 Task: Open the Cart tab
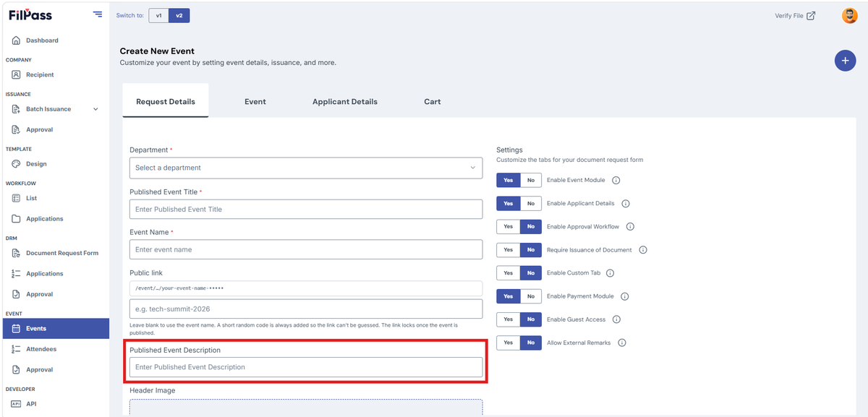433,101
